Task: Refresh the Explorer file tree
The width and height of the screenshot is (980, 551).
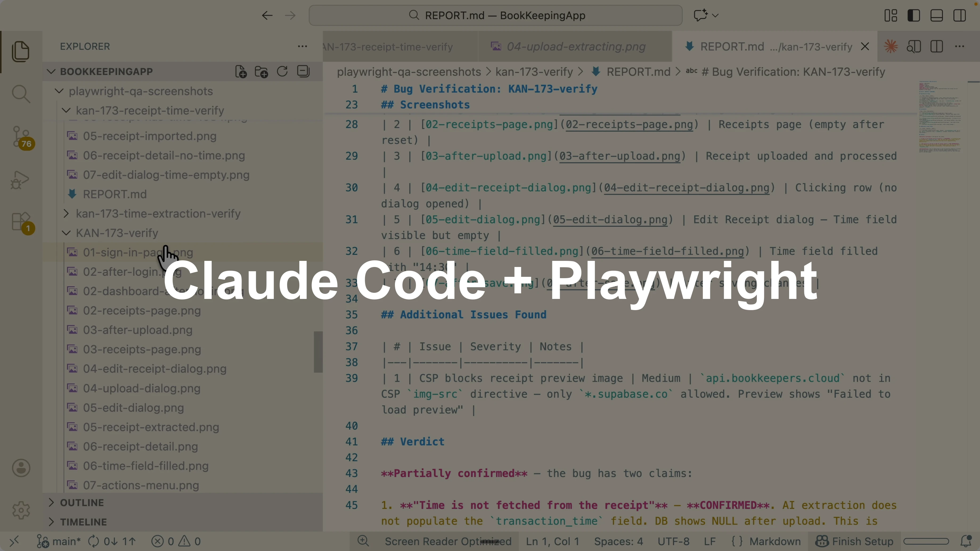Action: 282,72
